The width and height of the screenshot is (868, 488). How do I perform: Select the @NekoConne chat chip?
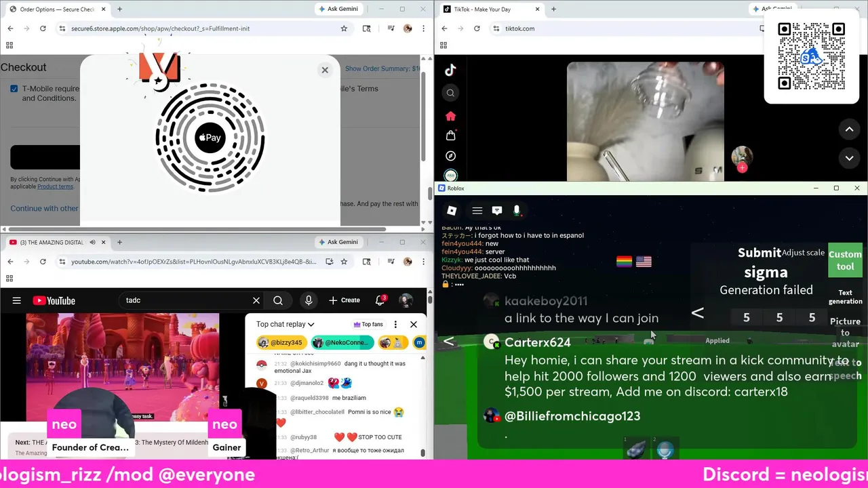coord(342,343)
